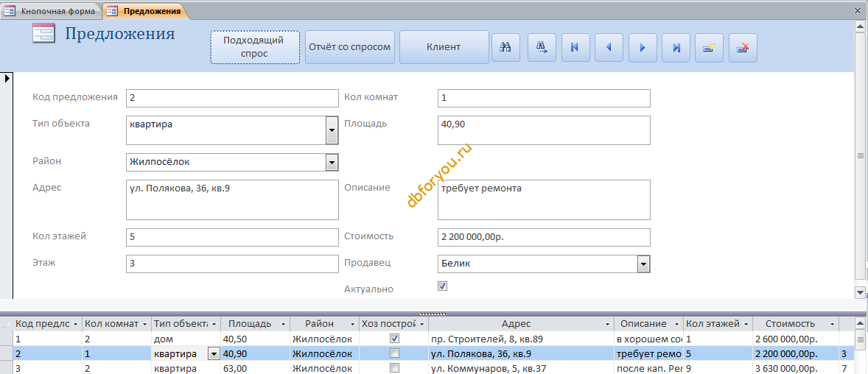The height and width of the screenshot is (374, 868).
Task: Go to the first record
Action: 575,48
